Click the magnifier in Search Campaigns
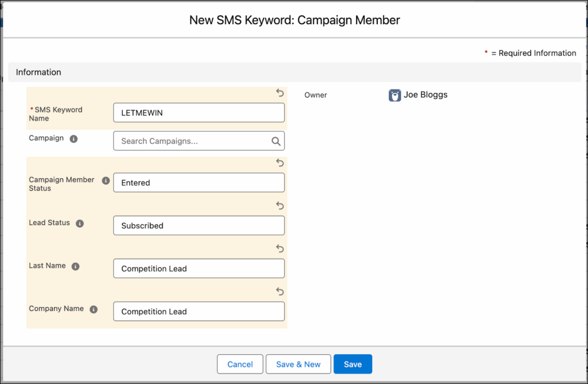This screenshot has width=588, height=384. click(276, 141)
